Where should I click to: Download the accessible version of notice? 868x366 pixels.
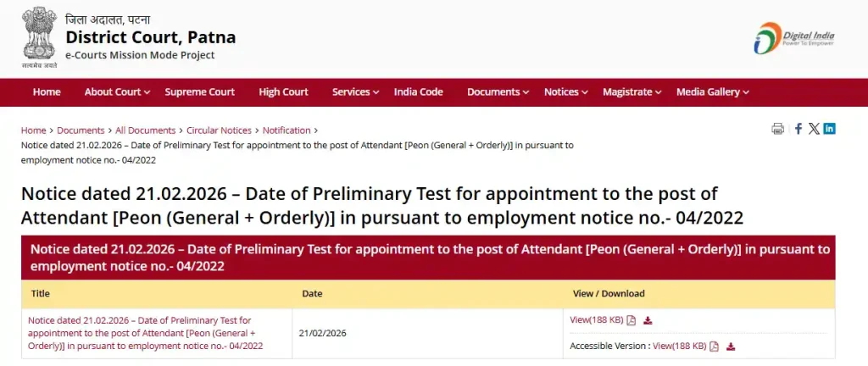pyautogui.click(x=731, y=346)
